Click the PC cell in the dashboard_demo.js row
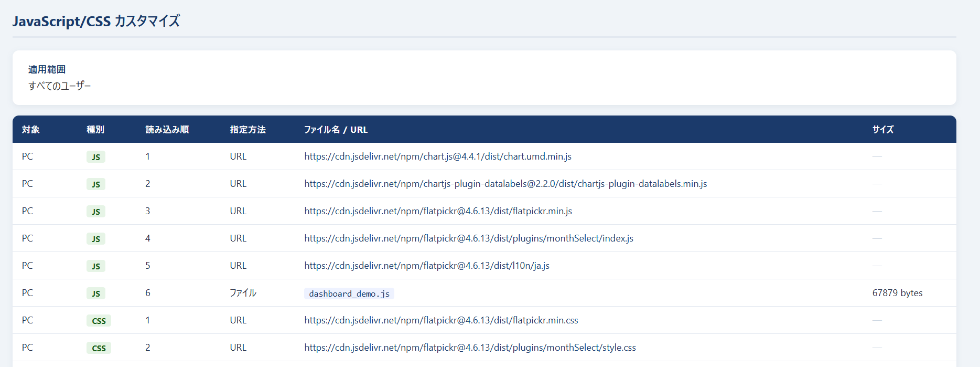Image resolution: width=980 pixels, height=367 pixels. click(x=27, y=293)
